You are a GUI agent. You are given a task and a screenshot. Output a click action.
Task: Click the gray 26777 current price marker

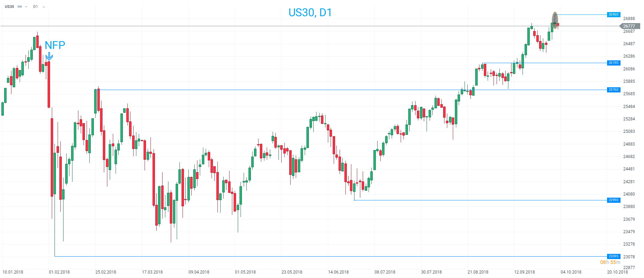[629, 26]
